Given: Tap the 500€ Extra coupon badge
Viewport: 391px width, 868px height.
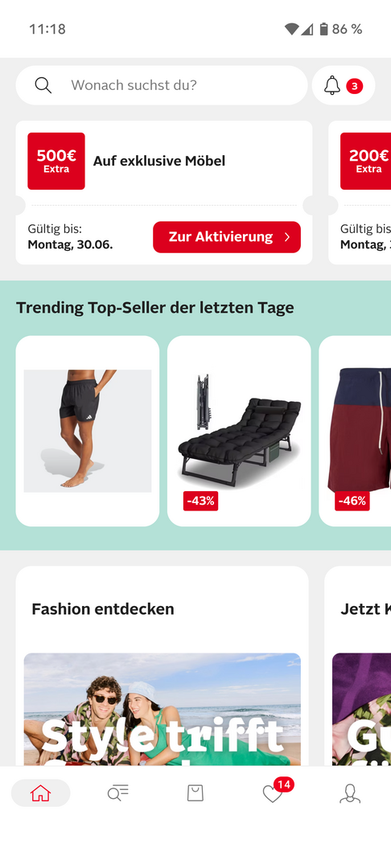Looking at the screenshot, I should [56, 161].
